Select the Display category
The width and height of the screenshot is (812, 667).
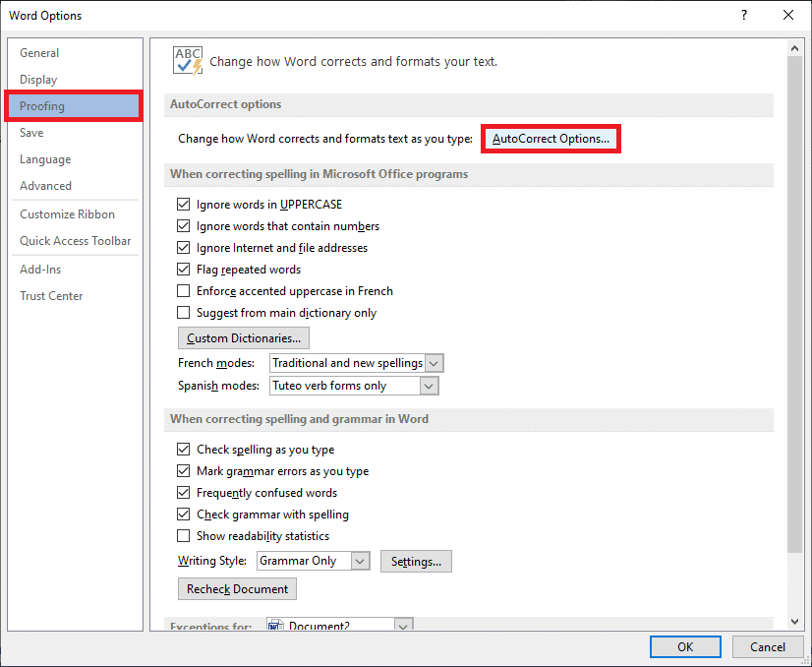tap(75, 80)
